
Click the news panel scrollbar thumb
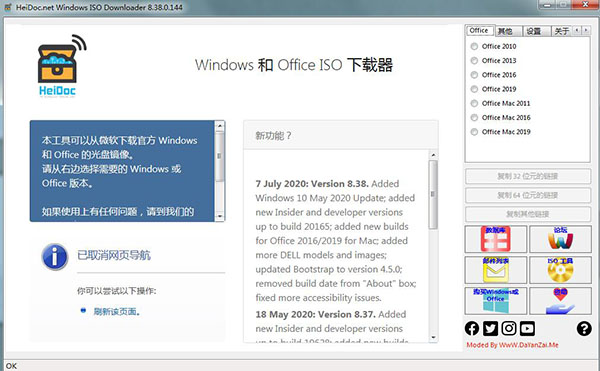[x=433, y=195]
